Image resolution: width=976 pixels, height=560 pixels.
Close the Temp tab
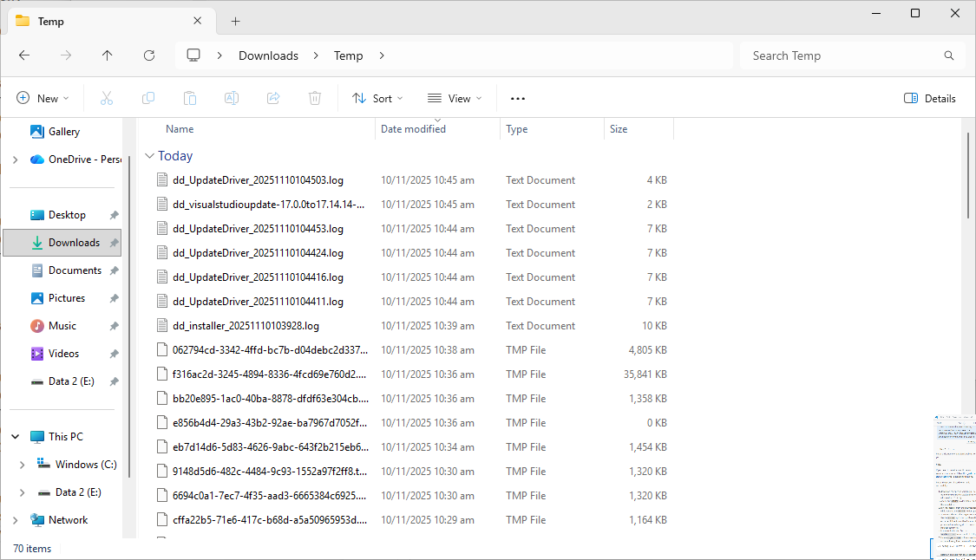pos(197,21)
